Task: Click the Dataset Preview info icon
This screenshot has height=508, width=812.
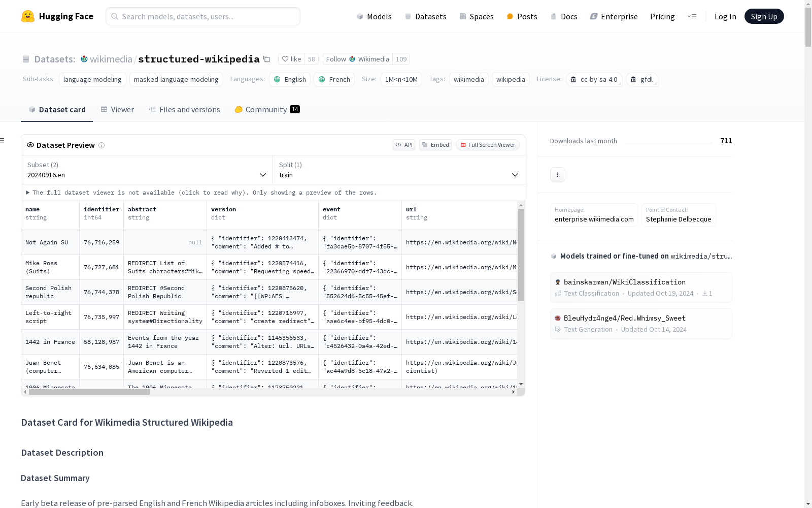Action: 101,145
